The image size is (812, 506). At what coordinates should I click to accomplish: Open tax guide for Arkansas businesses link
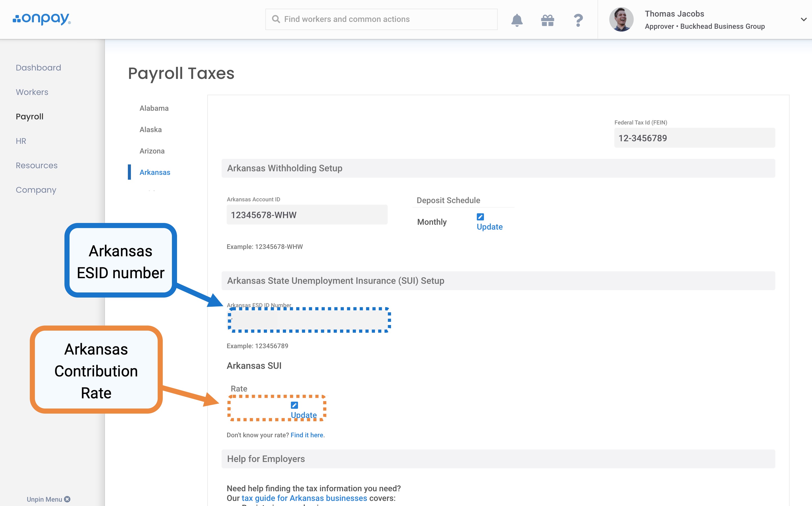(304, 498)
